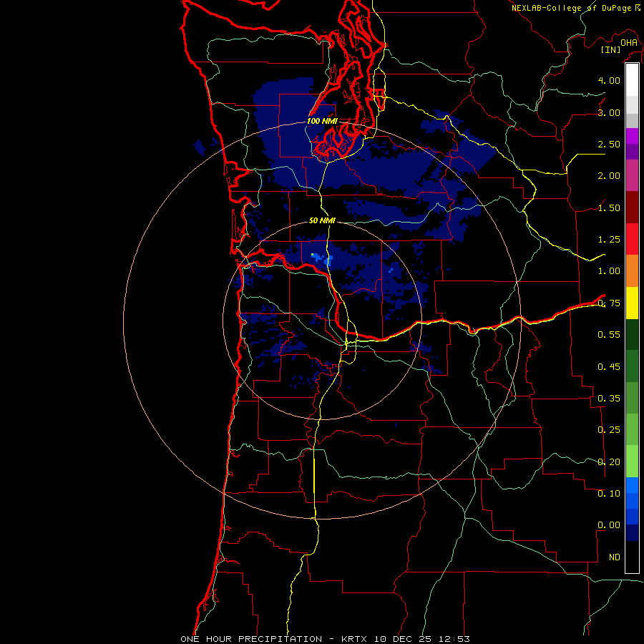Select the 0.55 legend value
The image size is (644, 644).
click(x=609, y=335)
